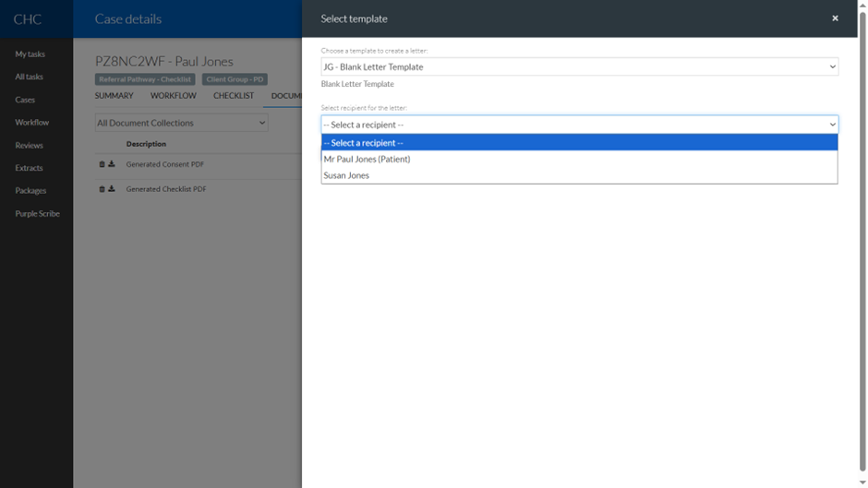Navigate to All tasks

click(x=29, y=77)
